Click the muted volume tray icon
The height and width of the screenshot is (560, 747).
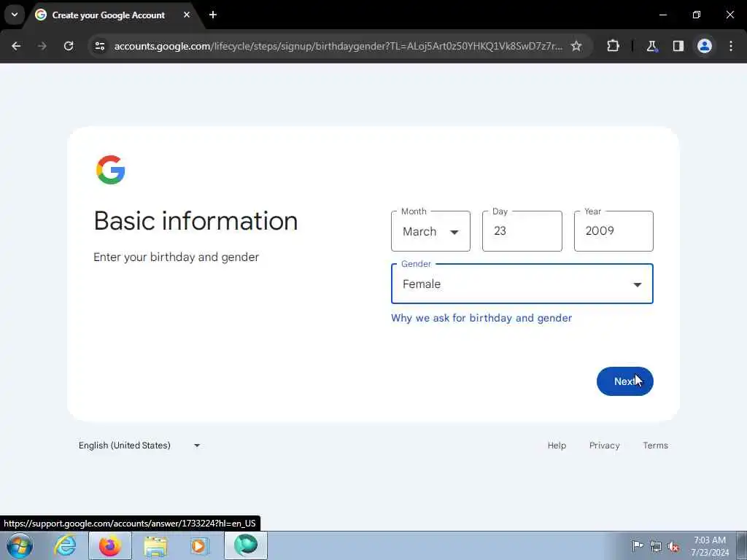pos(673,546)
